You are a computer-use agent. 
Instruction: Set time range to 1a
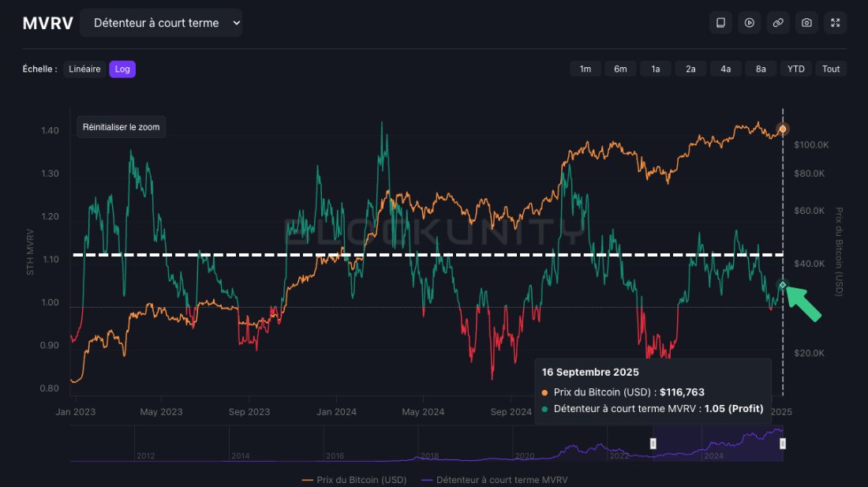click(656, 69)
